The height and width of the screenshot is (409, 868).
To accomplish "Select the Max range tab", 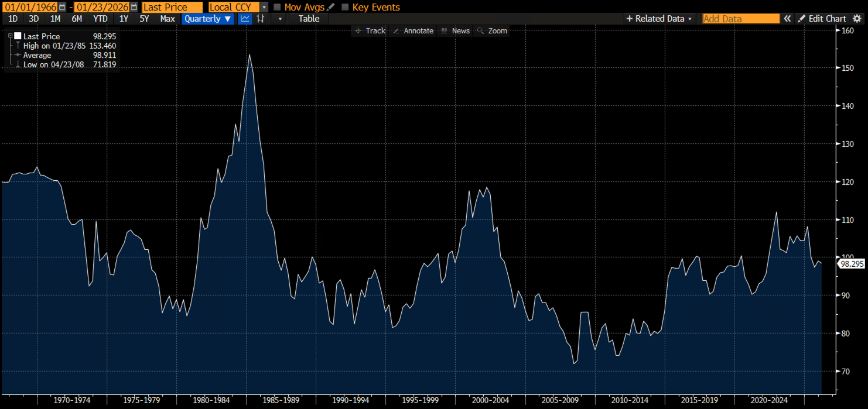I will (168, 19).
